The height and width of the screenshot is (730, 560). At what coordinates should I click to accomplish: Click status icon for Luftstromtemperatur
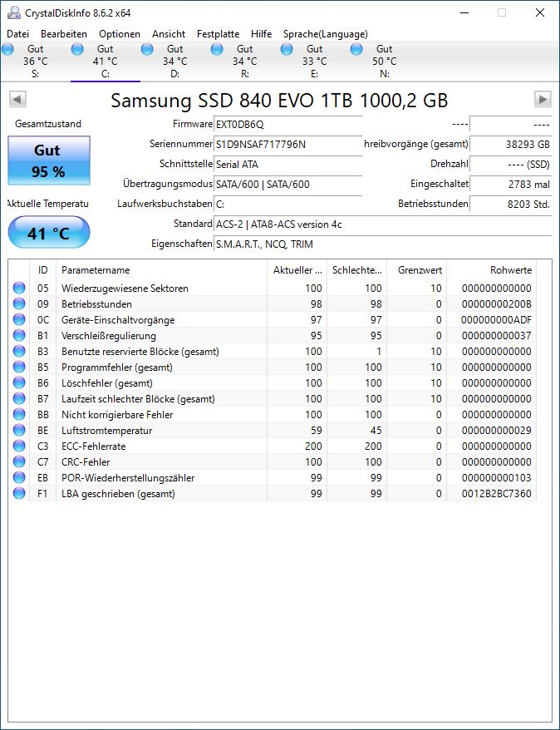coord(19,430)
